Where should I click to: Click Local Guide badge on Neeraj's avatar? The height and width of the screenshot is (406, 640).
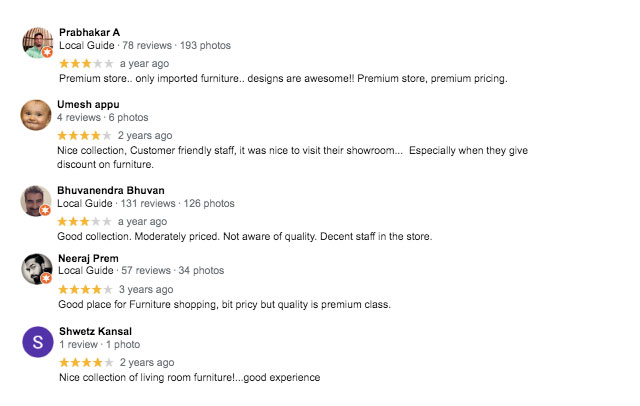pyautogui.click(x=46, y=278)
